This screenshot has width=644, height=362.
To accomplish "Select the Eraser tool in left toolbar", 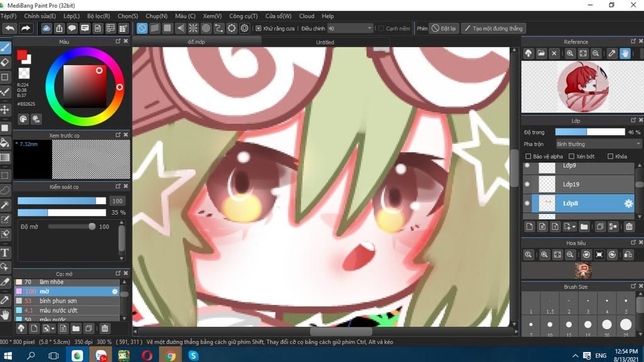I will click(5, 62).
